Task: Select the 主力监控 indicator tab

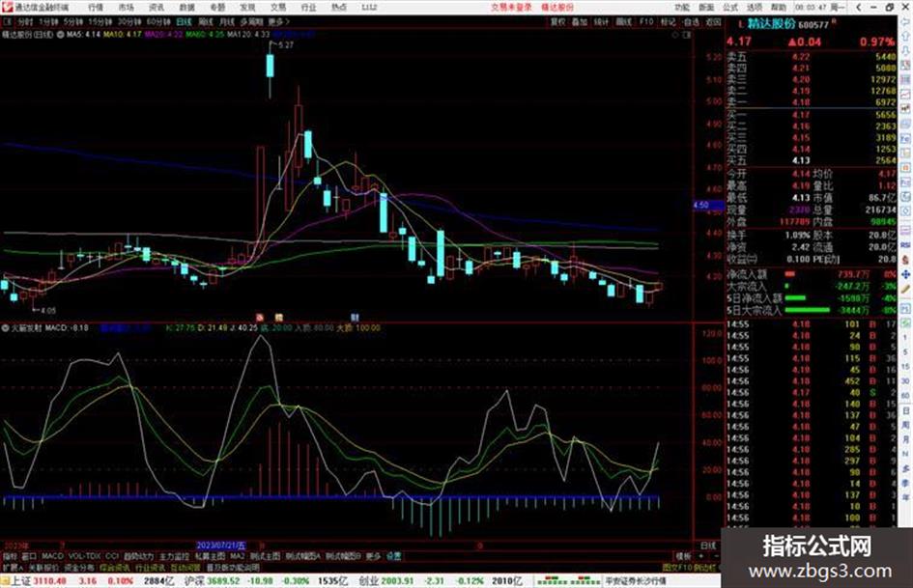Action: (174, 556)
